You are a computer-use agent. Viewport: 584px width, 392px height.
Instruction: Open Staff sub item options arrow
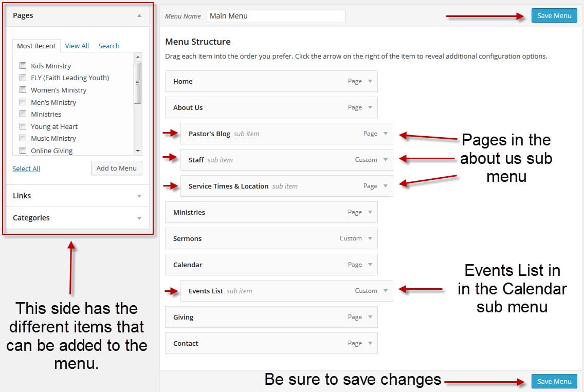[x=386, y=160]
